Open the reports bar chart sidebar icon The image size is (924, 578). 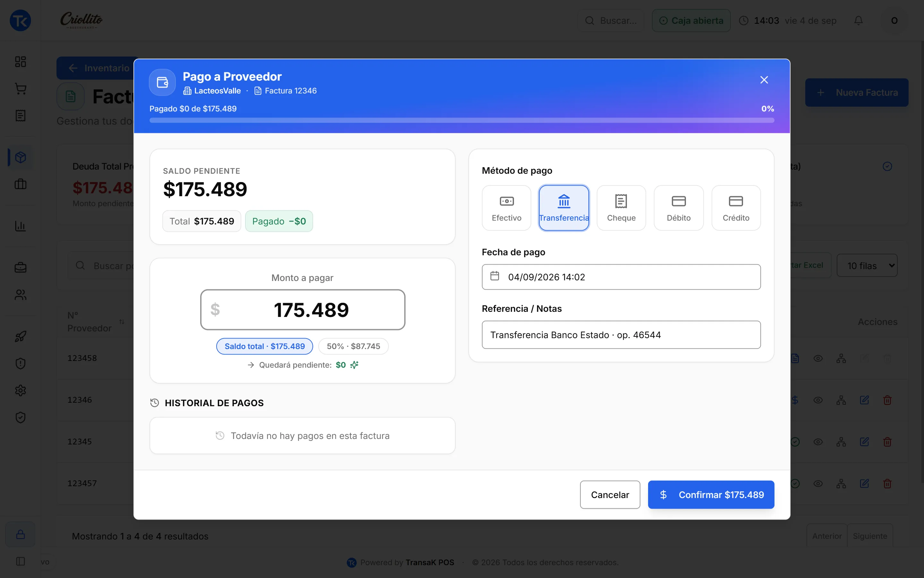pyautogui.click(x=20, y=226)
